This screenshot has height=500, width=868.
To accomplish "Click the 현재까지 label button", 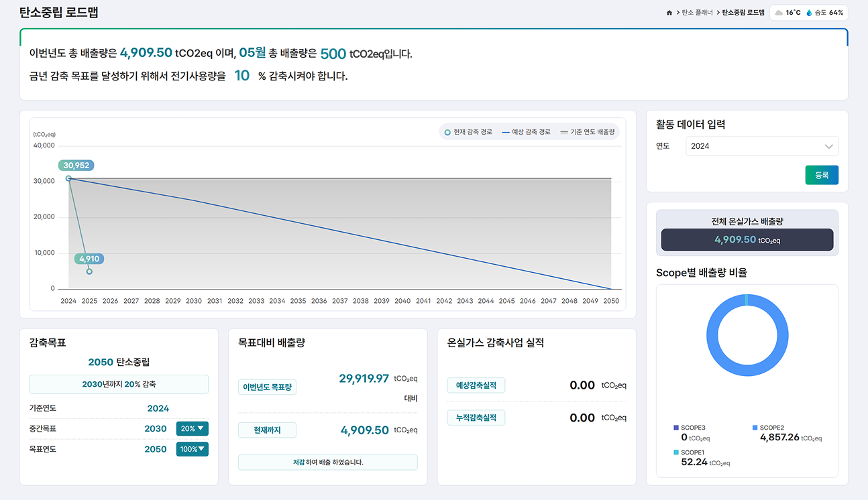I will click(x=267, y=430).
